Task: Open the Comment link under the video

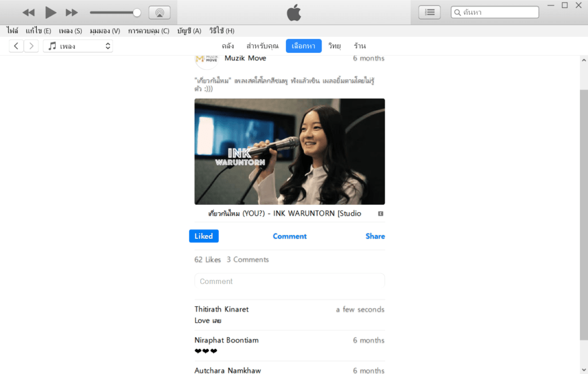Action: 289,236
